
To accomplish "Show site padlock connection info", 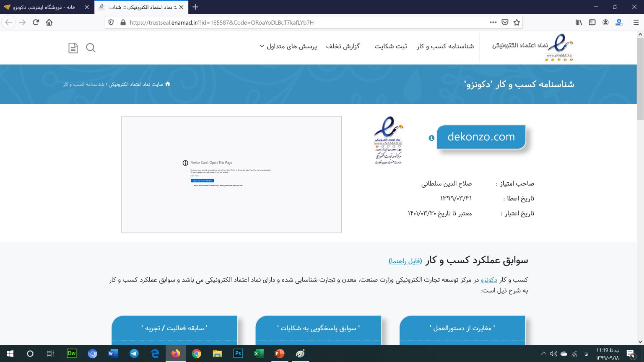I will pyautogui.click(x=123, y=23).
